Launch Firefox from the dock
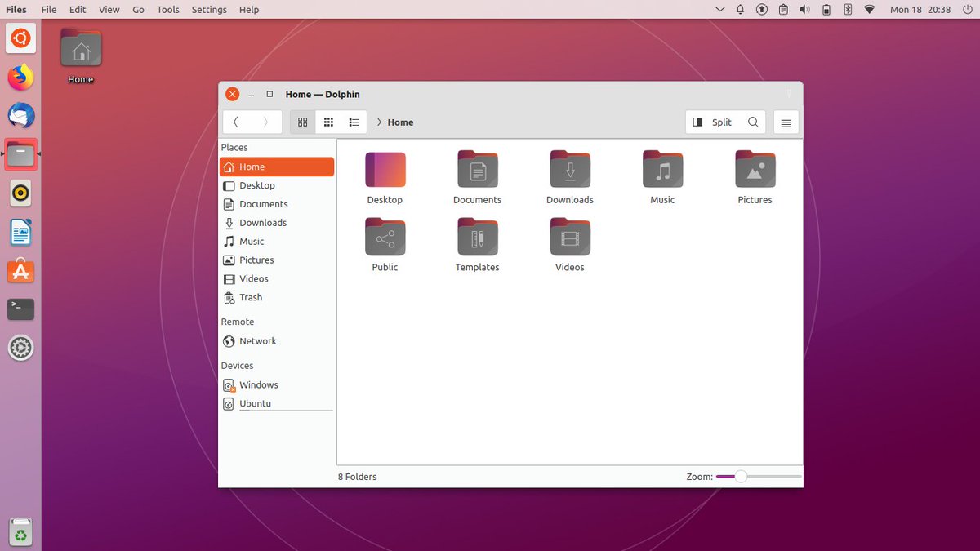The height and width of the screenshot is (551, 980). click(20, 77)
